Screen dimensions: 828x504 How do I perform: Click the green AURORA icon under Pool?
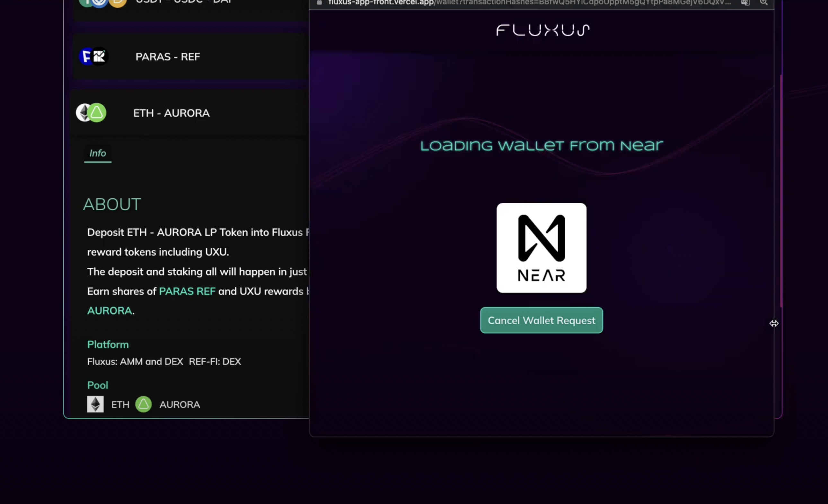tap(144, 404)
